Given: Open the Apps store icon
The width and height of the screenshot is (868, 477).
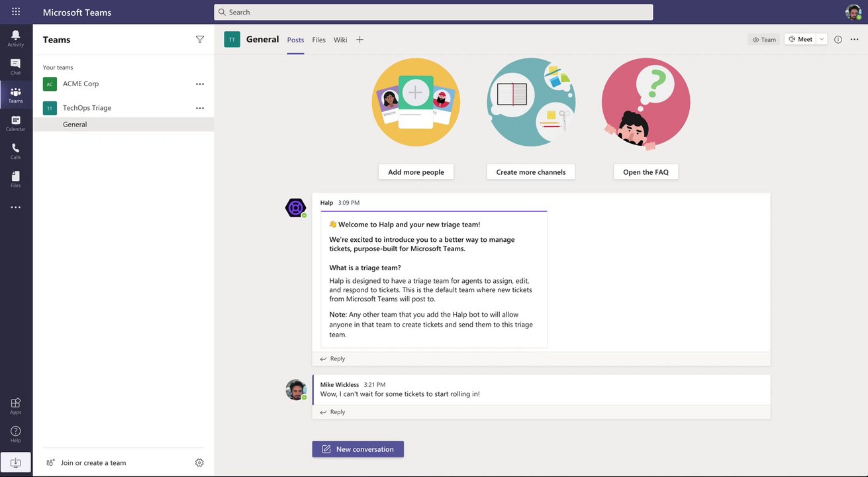Looking at the screenshot, I should click(x=16, y=406).
